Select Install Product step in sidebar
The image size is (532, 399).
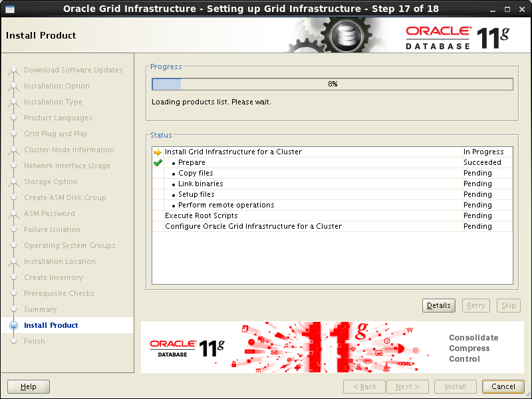tap(51, 325)
